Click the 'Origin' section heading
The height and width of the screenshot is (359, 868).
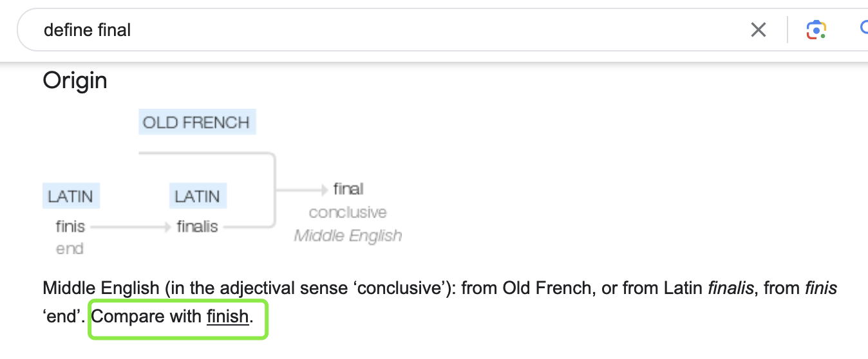point(75,81)
